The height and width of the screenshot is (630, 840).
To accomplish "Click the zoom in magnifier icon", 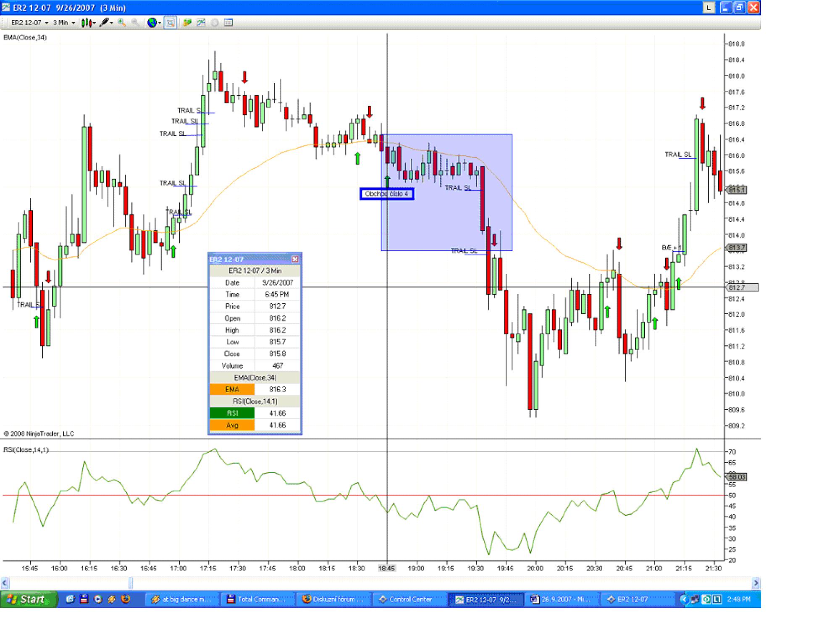I will [122, 23].
